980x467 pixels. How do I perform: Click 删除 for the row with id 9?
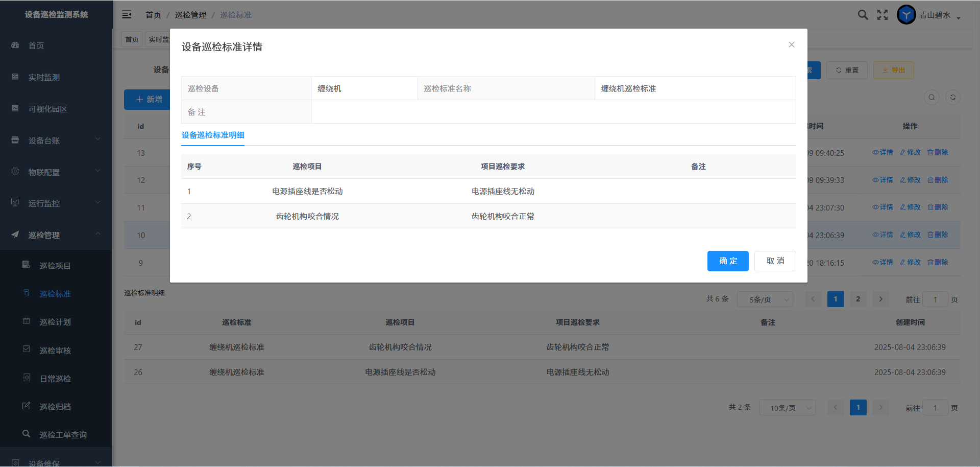click(x=938, y=263)
